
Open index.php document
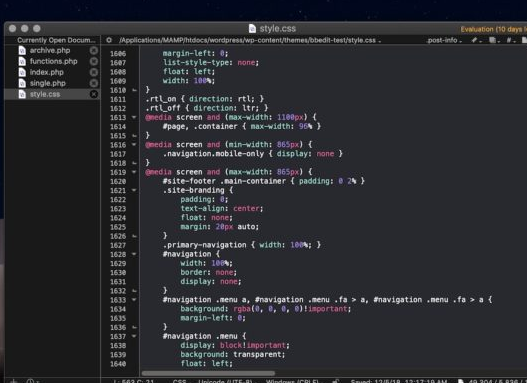coord(46,72)
